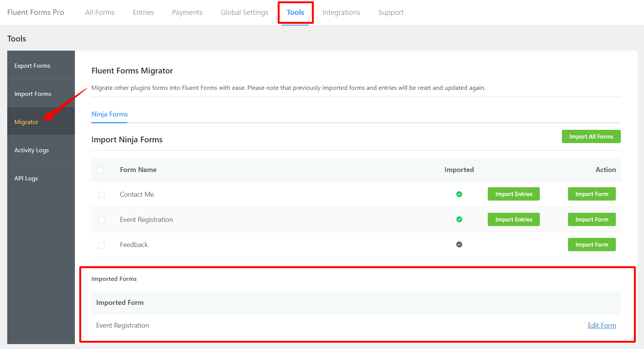Click the green imported checkmark for Event Registration
This screenshot has width=644, height=349.
point(459,219)
